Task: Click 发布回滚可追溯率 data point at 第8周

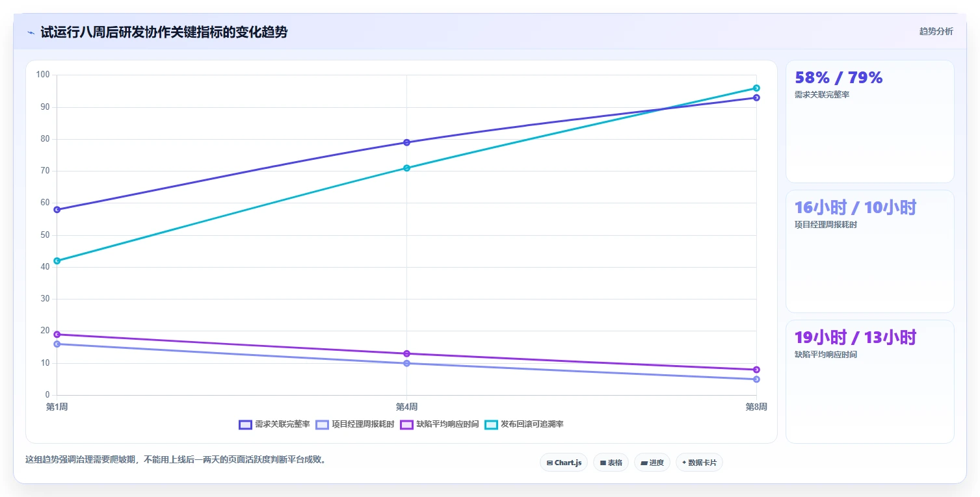Action: (756, 88)
